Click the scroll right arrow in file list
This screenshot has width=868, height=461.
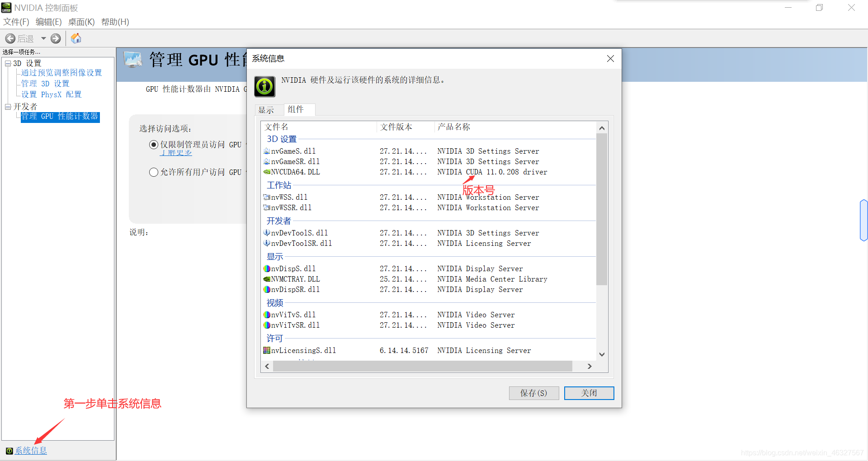590,366
